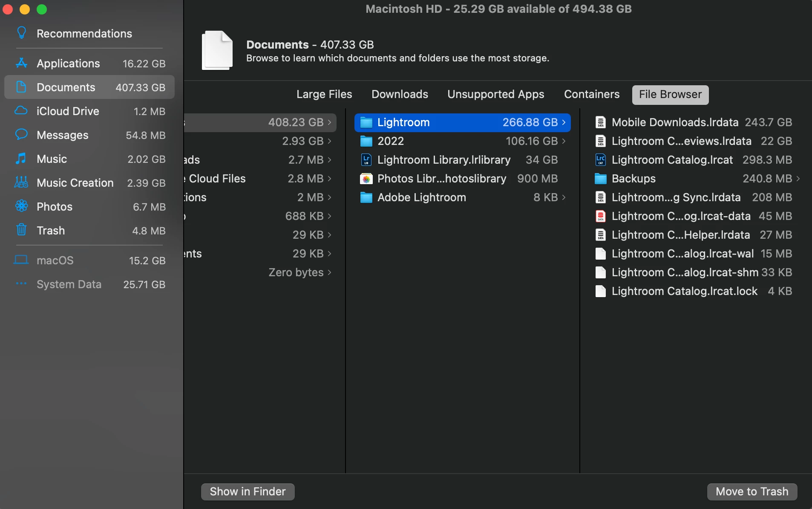
Task: Expand the Cloud Files row chevron
Action: 330,179
